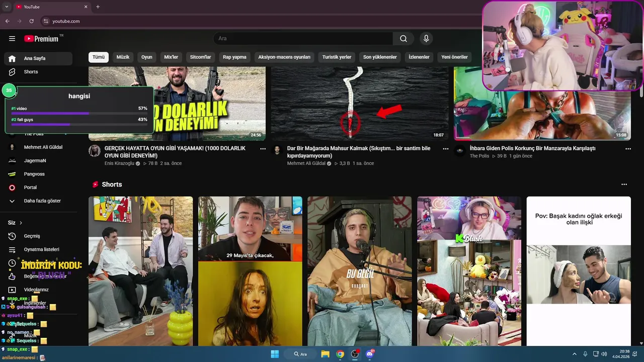Select the Yeni öneriler chip
Image resolution: width=644 pixels, height=362 pixels.
pyautogui.click(x=454, y=57)
